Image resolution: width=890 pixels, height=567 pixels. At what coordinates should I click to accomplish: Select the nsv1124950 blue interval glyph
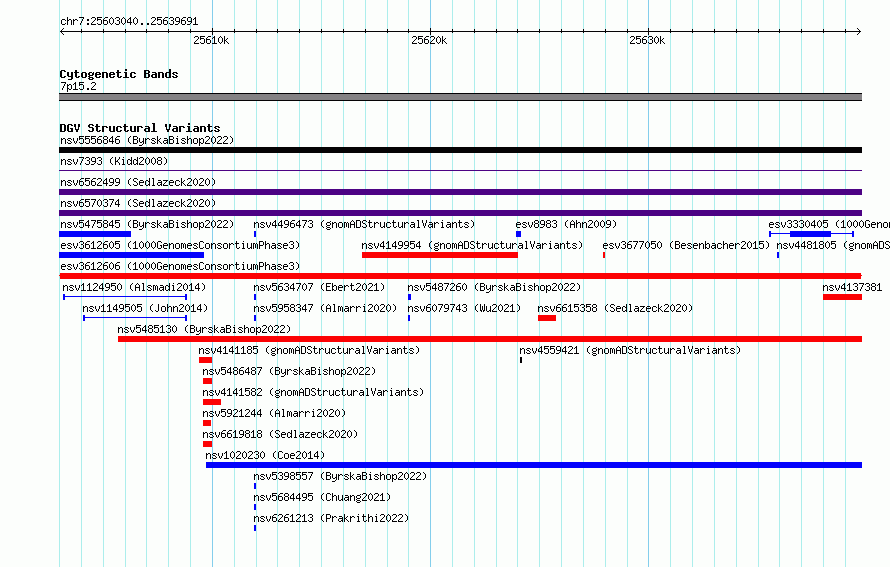tap(125, 297)
